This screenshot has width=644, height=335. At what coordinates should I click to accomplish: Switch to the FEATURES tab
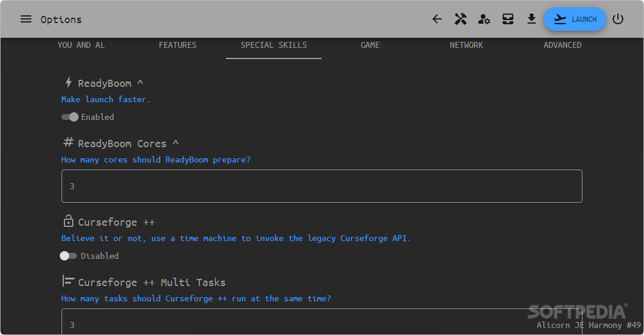177,45
